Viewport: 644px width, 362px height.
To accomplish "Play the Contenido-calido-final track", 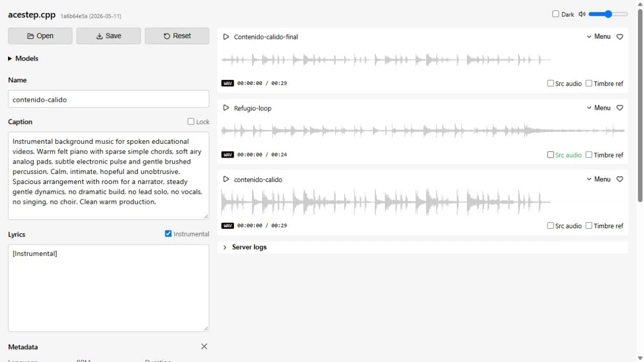I will click(226, 37).
